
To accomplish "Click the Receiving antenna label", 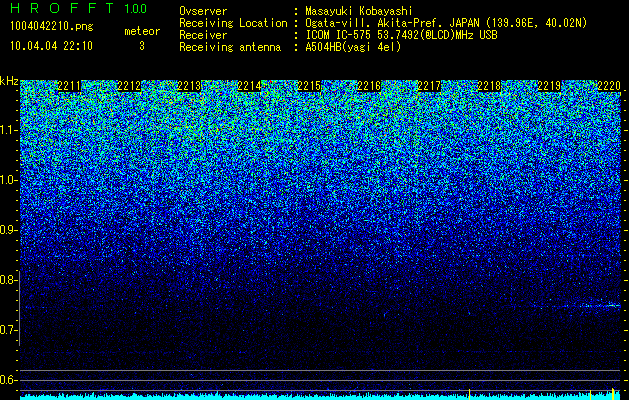I will coord(230,47).
